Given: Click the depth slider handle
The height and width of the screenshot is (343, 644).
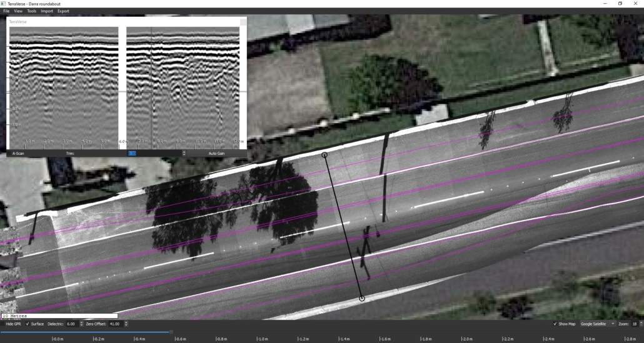Looking at the screenshot, I should pos(170,332).
